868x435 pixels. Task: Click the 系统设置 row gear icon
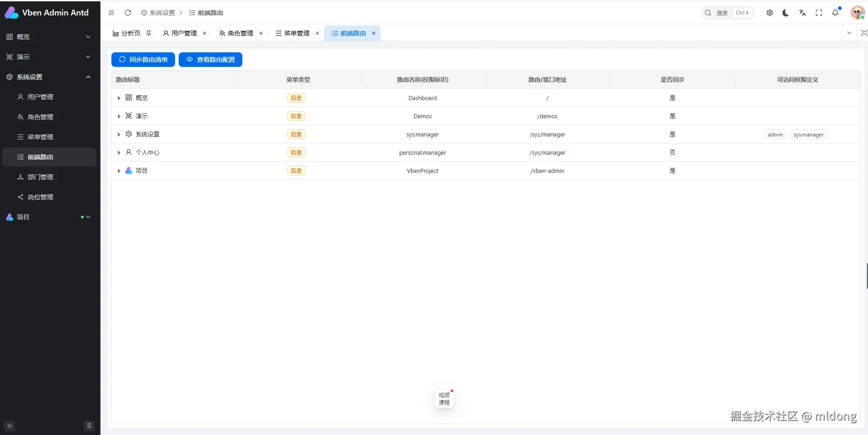click(x=129, y=134)
